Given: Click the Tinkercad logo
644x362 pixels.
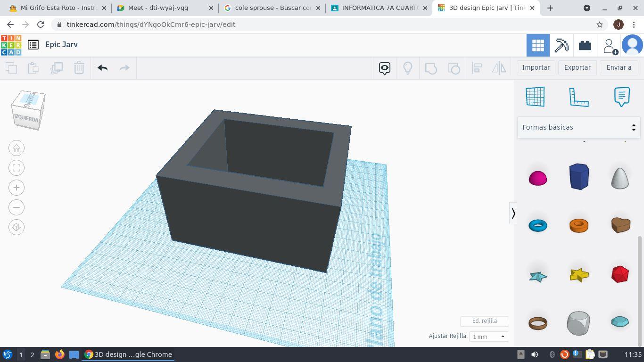Looking at the screenshot, I should (11, 45).
